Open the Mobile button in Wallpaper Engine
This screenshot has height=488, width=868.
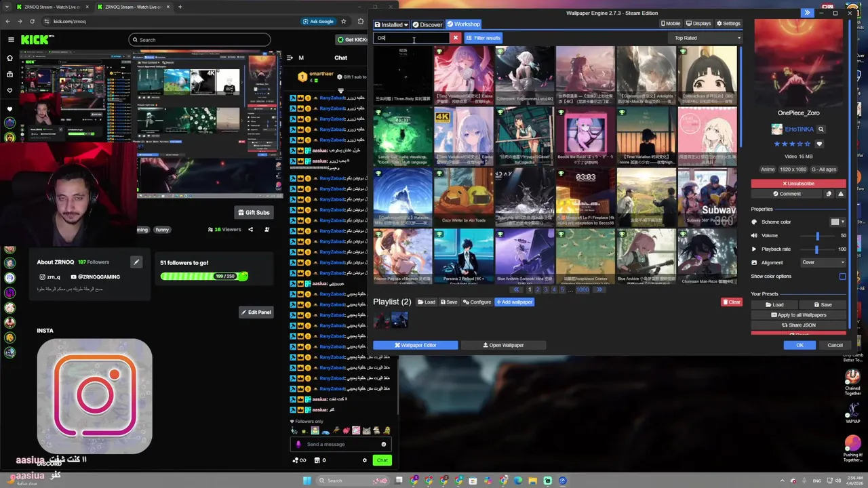coord(671,24)
